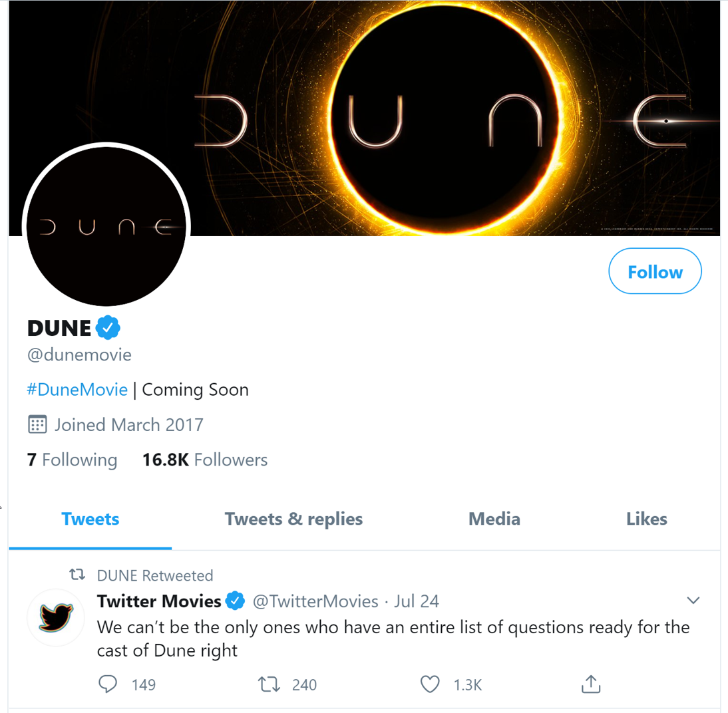Retweet the Twitter Movies tweet
The height and width of the screenshot is (713, 728).
click(x=269, y=684)
